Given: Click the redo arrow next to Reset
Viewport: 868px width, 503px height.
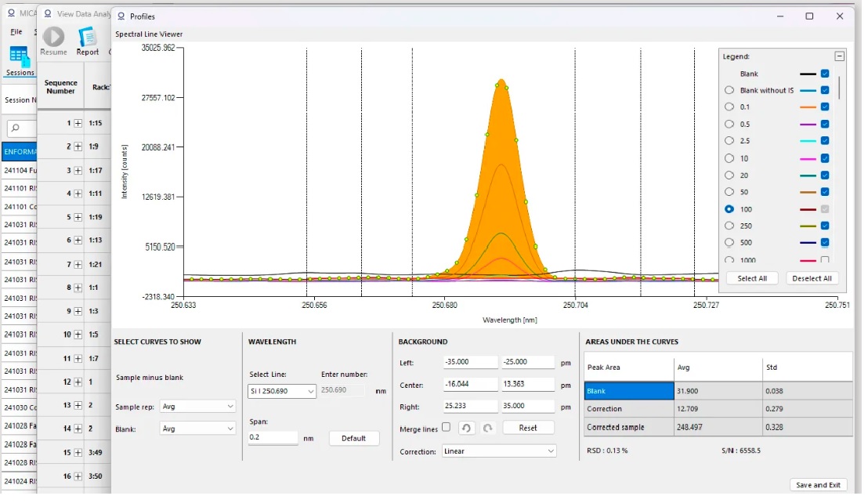Looking at the screenshot, I should pyautogui.click(x=486, y=428).
